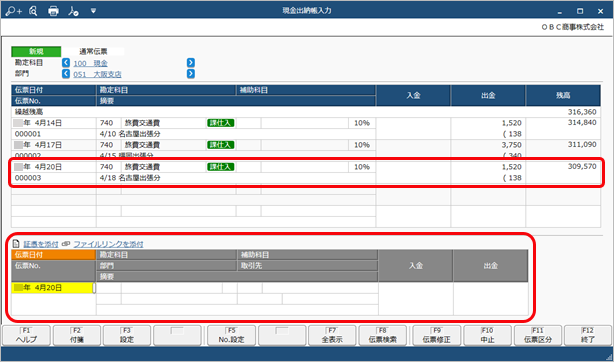
Task: Click the yellow 4月20日 date input field
Action: tap(53, 288)
